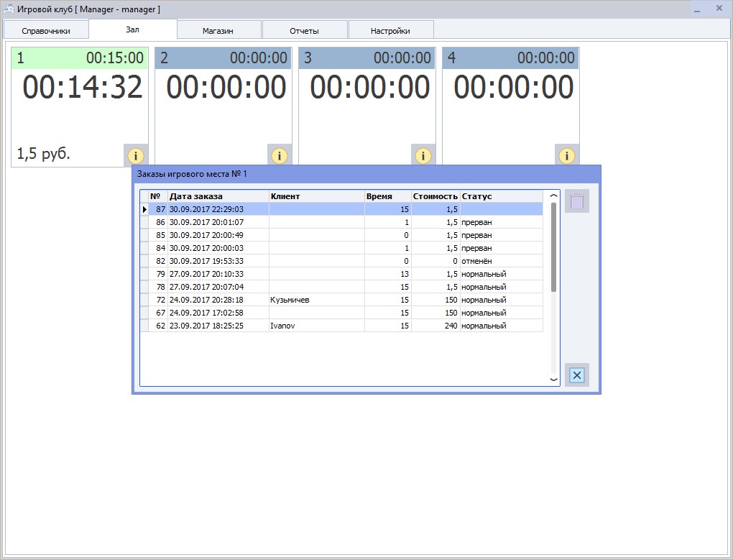Select gaming place 3 card header
Image resolution: width=733 pixels, height=560 pixels.
click(x=367, y=58)
